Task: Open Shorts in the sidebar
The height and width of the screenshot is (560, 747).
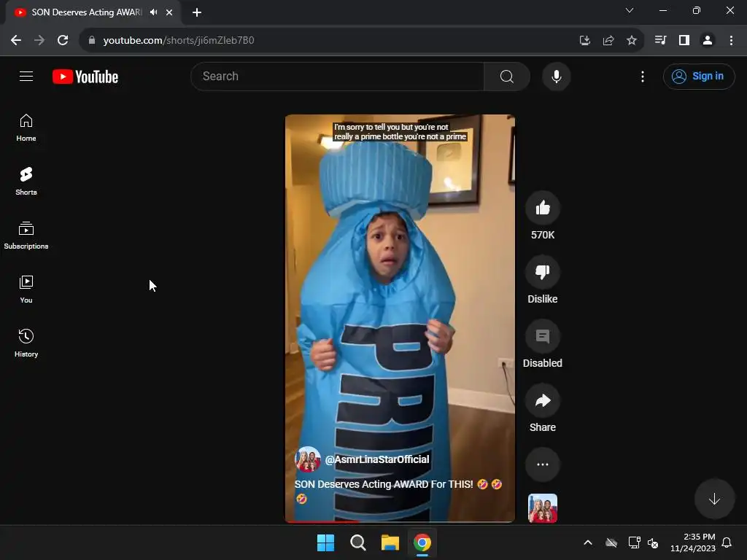Action: (x=26, y=182)
